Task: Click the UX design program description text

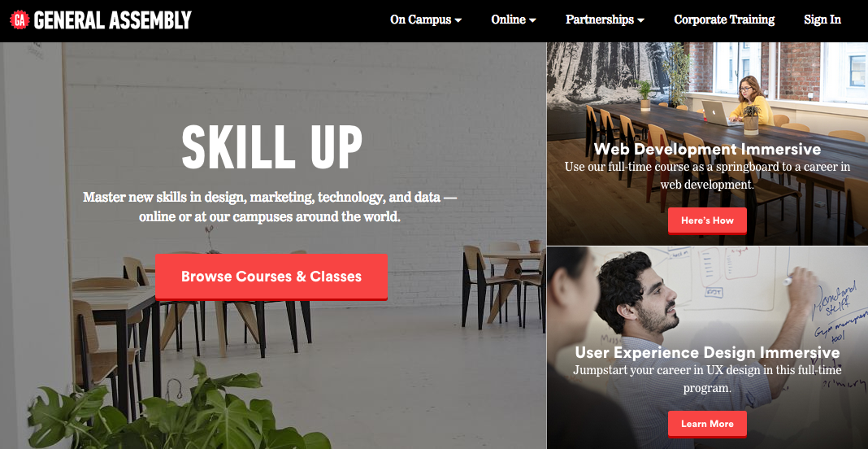Action: [x=707, y=378]
